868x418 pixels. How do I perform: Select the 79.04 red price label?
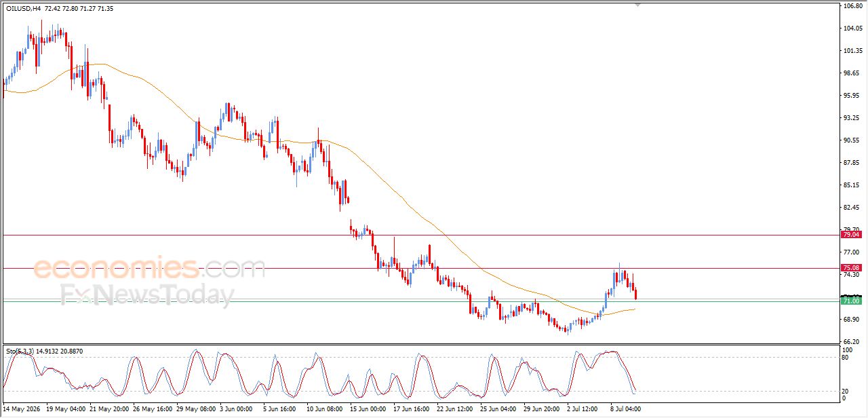click(850, 234)
